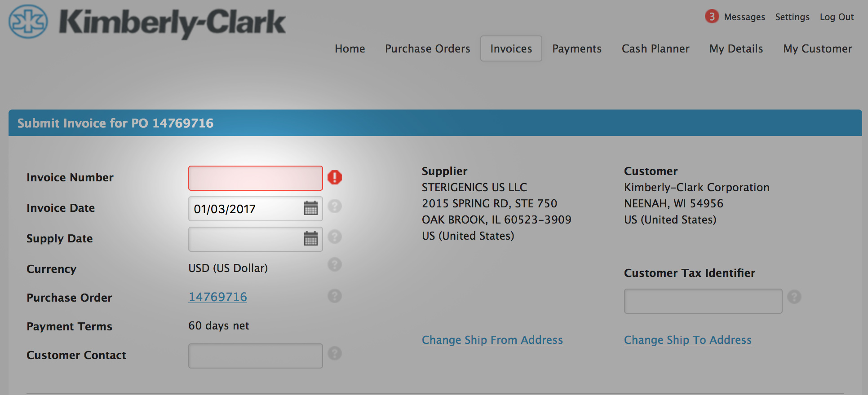Viewport: 868px width, 395px height.
Task: Click the '60 days net' payment terms text
Action: (219, 325)
